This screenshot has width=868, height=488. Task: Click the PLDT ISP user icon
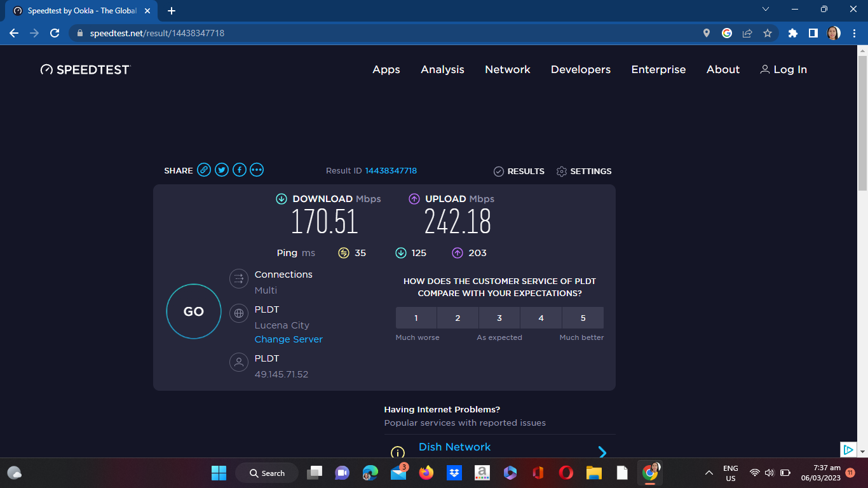point(239,362)
